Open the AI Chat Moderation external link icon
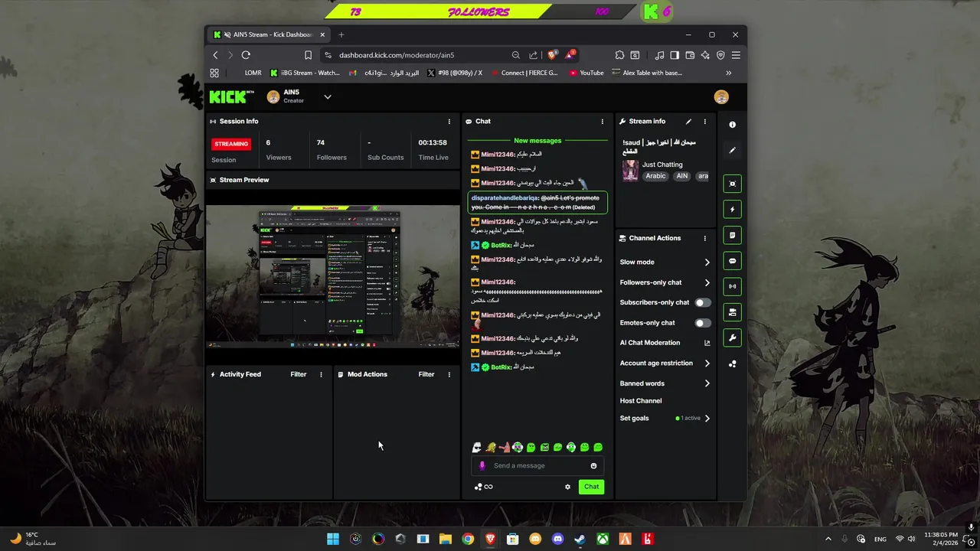 (x=707, y=343)
